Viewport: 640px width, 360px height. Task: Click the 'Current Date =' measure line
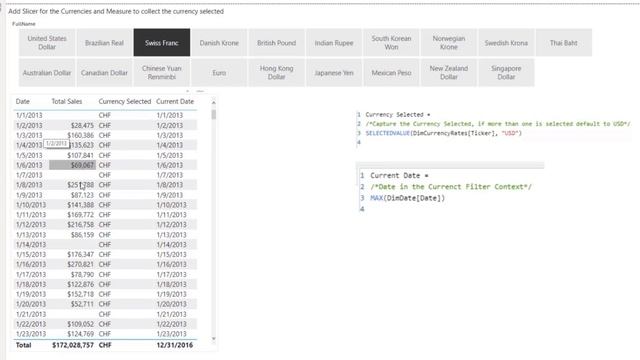399,176
